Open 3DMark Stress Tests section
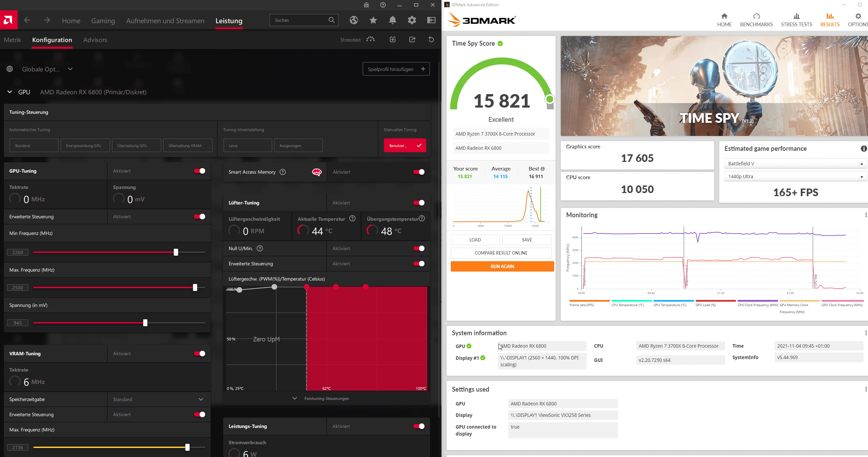 click(x=796, y=20)
